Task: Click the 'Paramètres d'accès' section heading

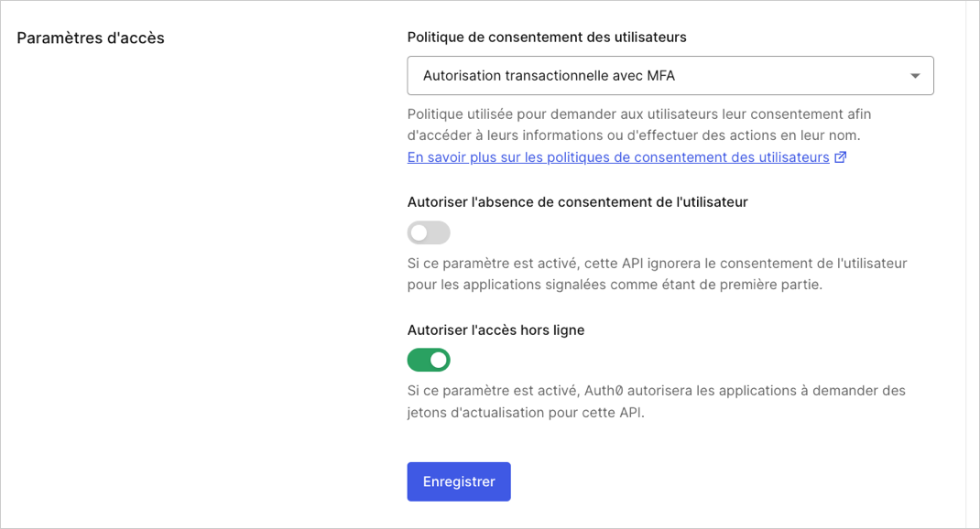Action: [x=90, y=38]
